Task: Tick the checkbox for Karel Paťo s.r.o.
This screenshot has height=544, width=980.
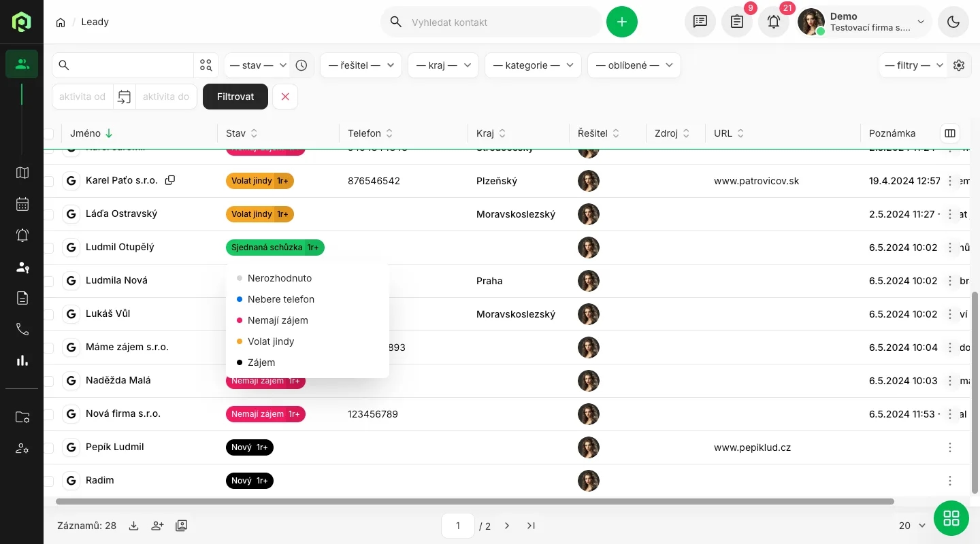Action: click(49, 181)
